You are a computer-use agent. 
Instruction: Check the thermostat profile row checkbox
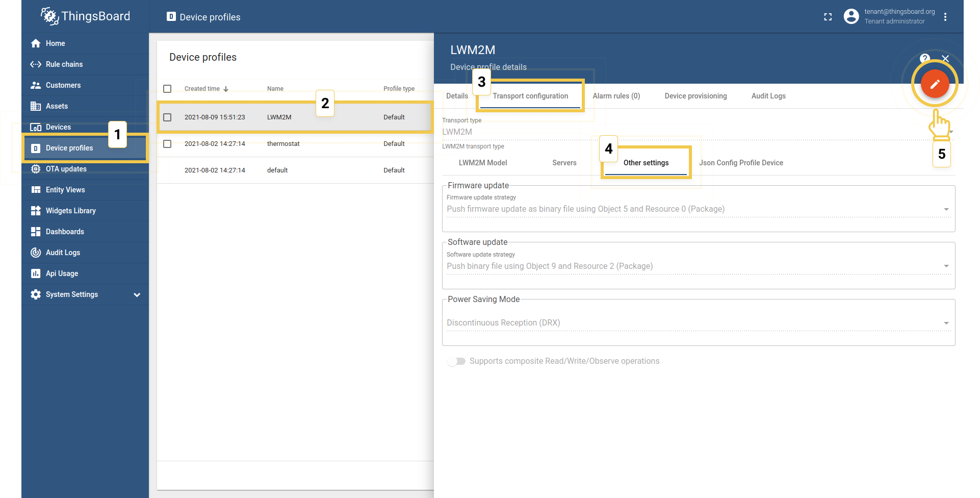click(167, 144)
